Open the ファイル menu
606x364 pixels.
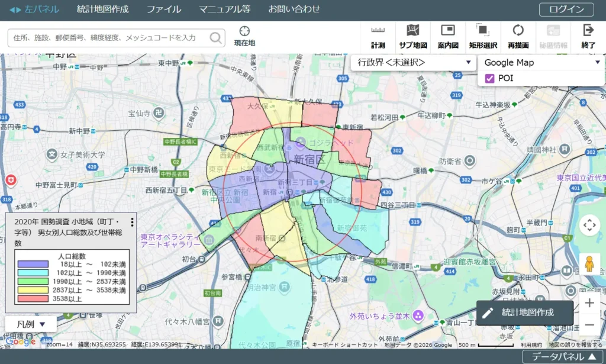tap(164, 9)
